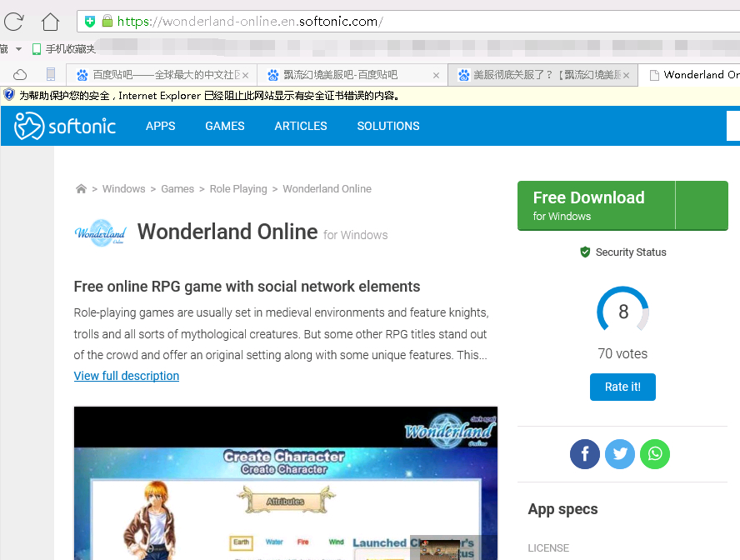Click the mobile device icon beside tabs

51,74
